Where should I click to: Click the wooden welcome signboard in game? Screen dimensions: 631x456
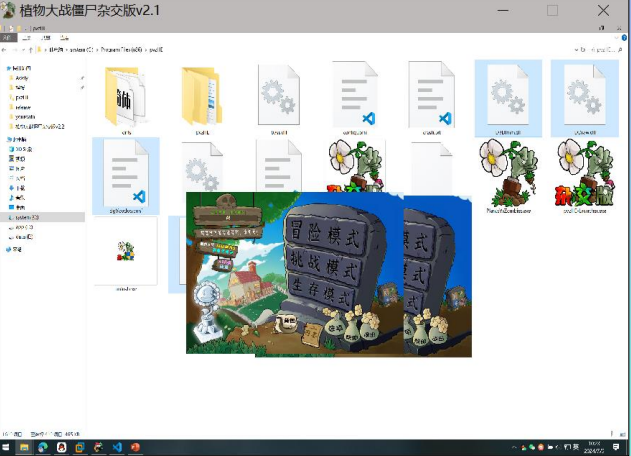click(x=227, y=216)
